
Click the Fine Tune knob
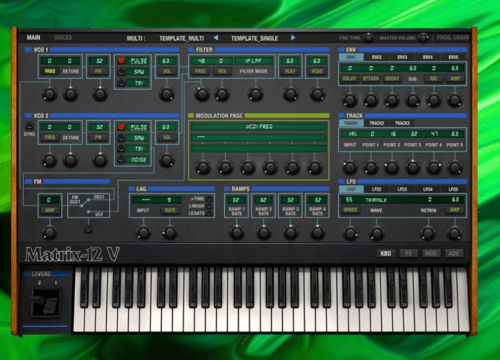(x=368, y=38)
